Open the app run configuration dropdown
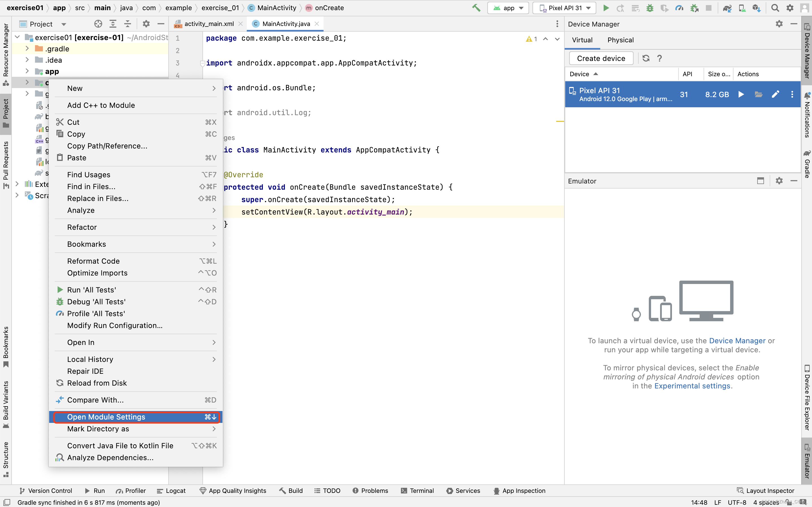 pos(508,8)
